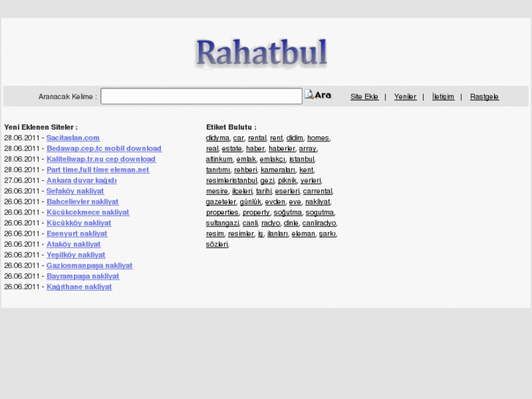Viewport: 532px width, 399px height.
Task: Select the ilçeleri tag
Action: 242,191
